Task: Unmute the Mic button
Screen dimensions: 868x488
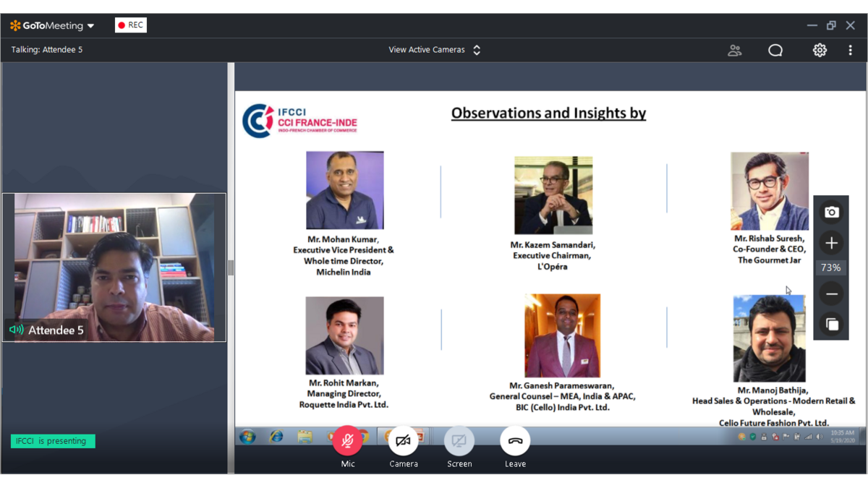Action: (x=347, y=441)
